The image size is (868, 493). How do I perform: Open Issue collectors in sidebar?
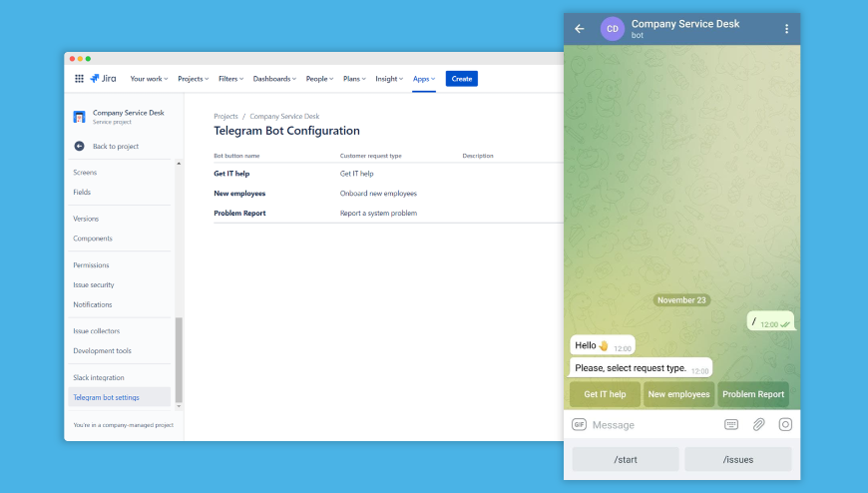[x=97, y=331]
